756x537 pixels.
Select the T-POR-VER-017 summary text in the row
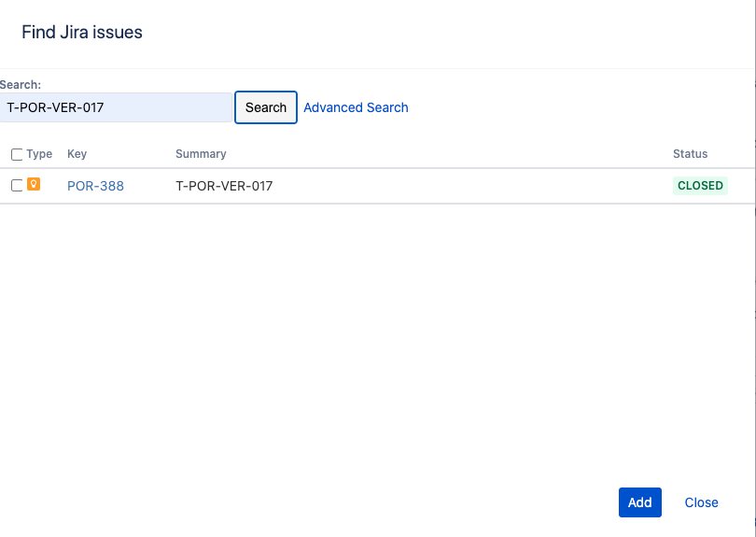click(224, 186)
